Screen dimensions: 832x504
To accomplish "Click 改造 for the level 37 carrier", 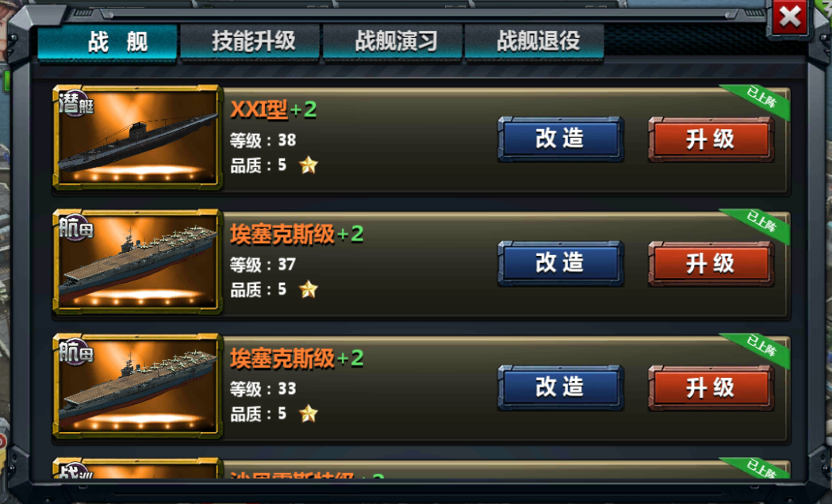I will coord(560,263).
